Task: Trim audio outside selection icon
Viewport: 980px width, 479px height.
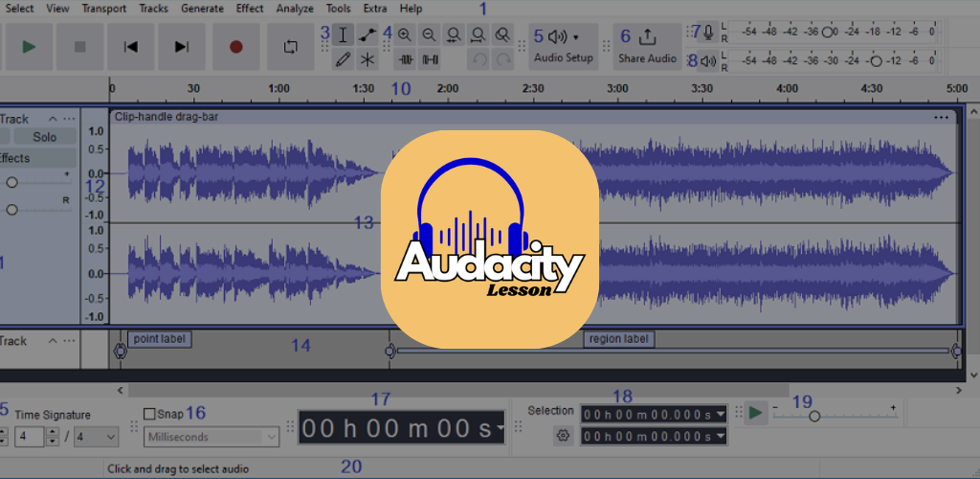Action: (405, 59)
